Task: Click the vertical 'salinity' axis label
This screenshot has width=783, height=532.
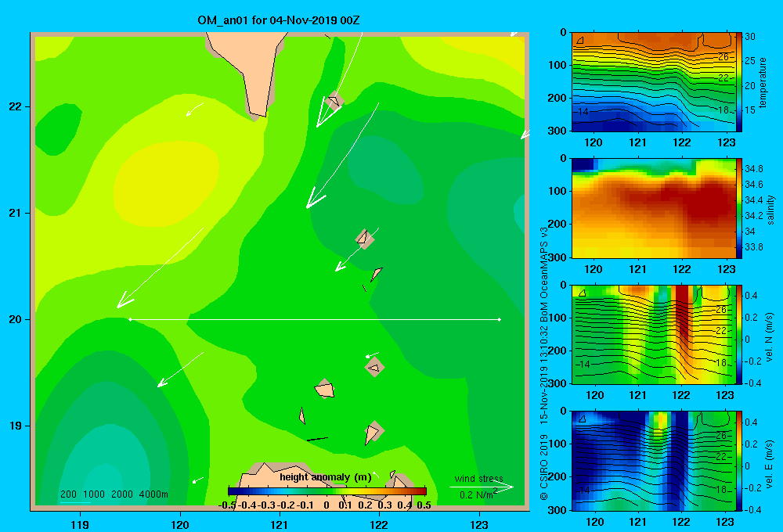Action: (x=770, y=210)
